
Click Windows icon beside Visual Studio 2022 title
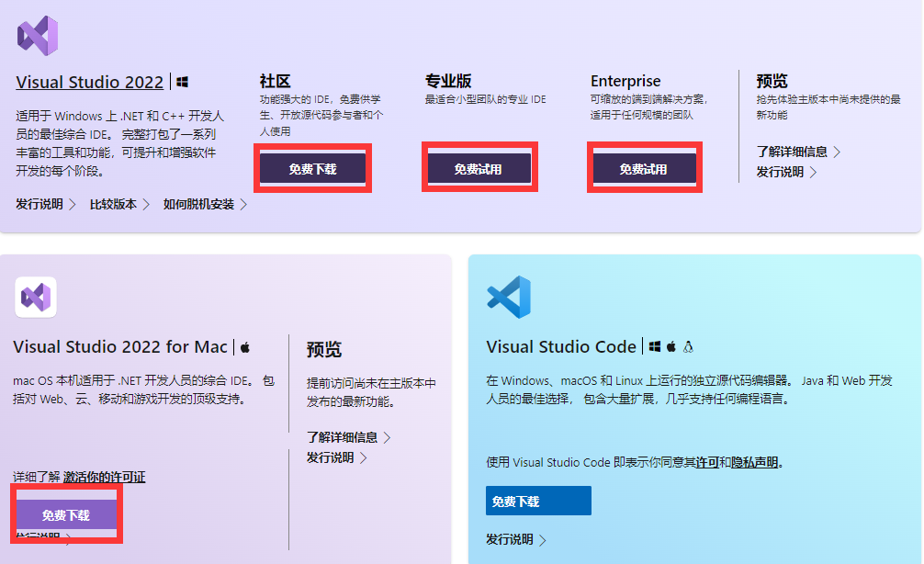click(182, 82)
